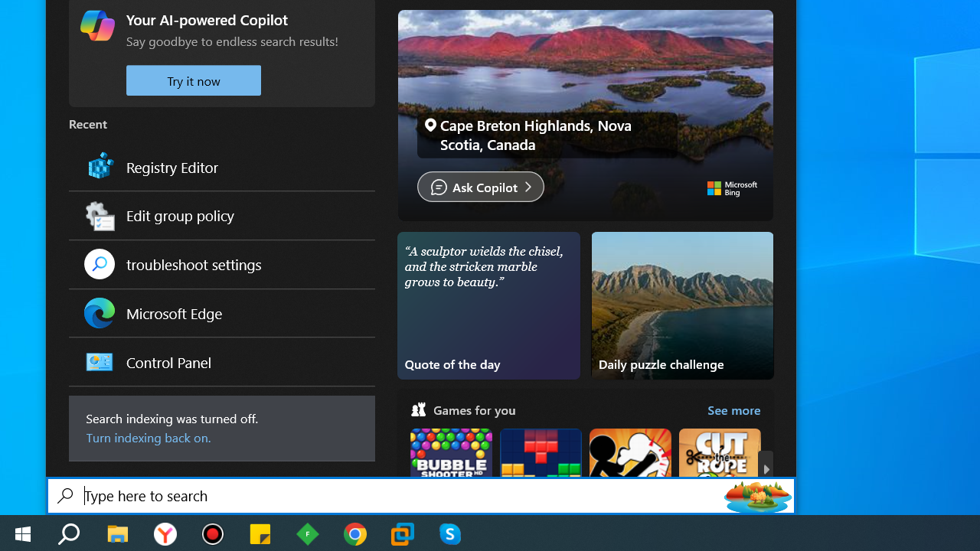The image size is (980, 551).
Task: Click the Try it now Copilot button
Action: (x=194, y=80)
